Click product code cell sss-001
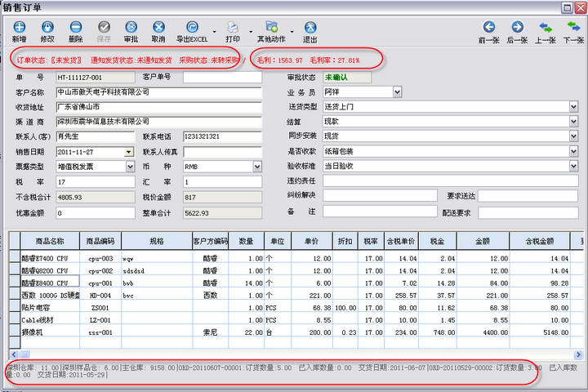 (x=100, y=332)
